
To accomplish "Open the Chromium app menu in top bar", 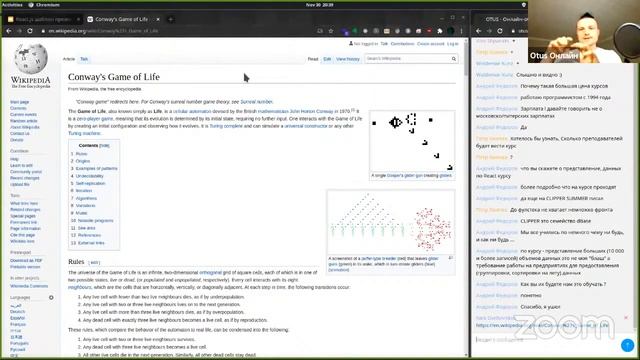I will pyautogui.click(x=44, y=5).
